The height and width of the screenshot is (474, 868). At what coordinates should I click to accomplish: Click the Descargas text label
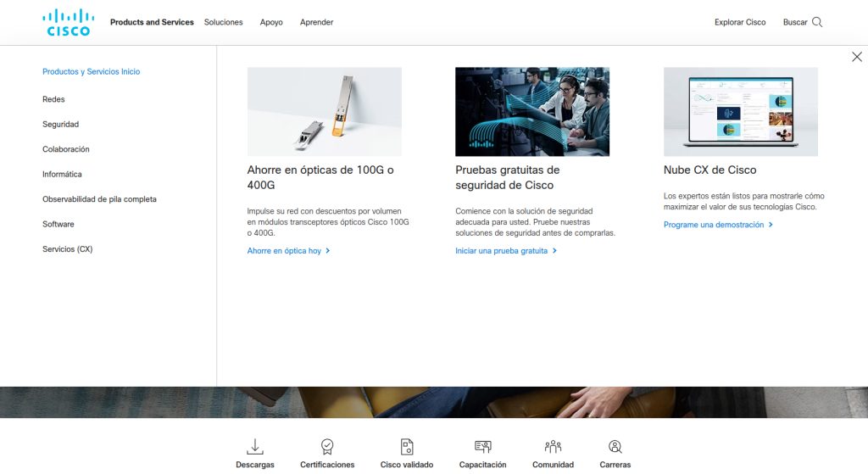pyautogui.click(x=254, y=465)
